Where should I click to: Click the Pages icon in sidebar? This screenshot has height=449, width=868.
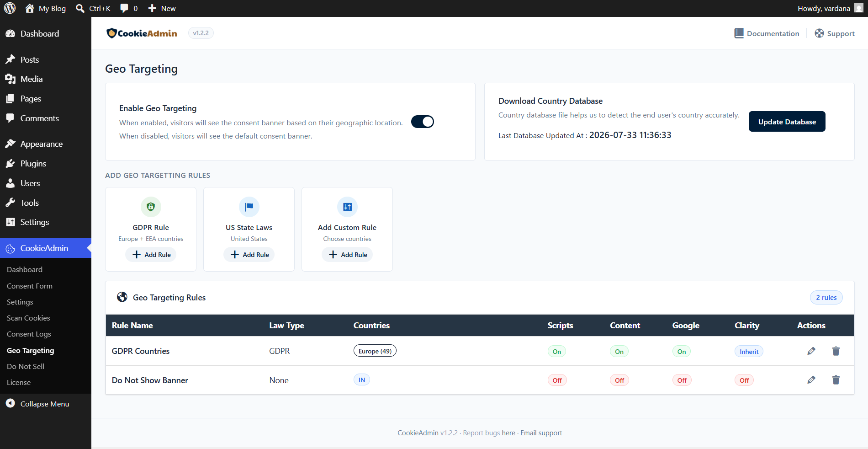(x=10, y=99)
